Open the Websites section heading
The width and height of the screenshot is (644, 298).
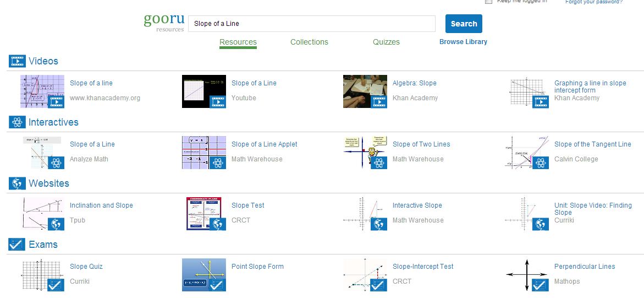49,183
